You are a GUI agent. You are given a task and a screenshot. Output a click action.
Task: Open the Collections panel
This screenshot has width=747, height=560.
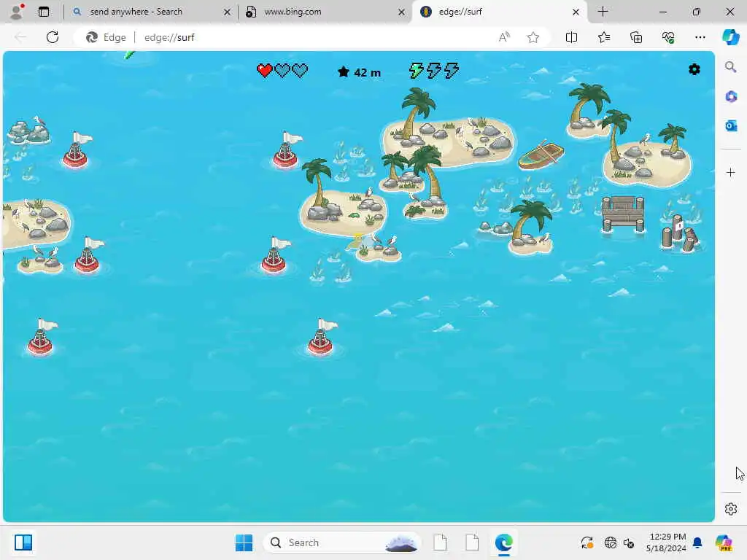tap(636, 37)
